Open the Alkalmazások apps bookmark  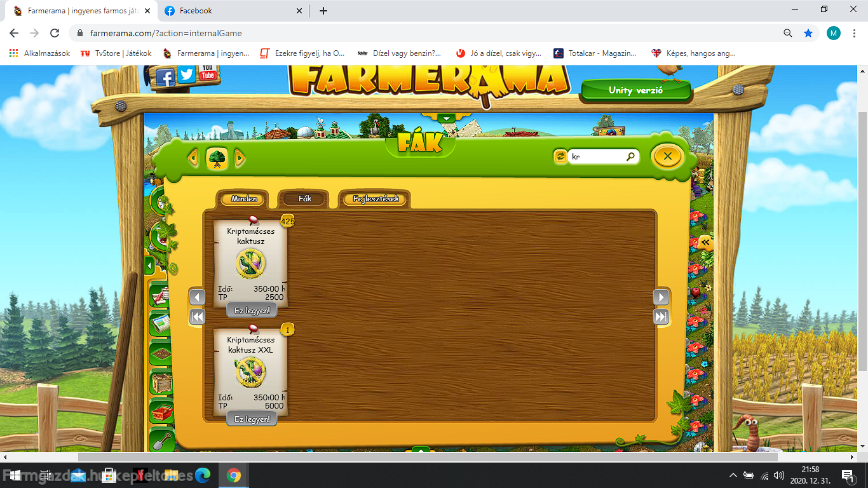[x=39, y=53]
